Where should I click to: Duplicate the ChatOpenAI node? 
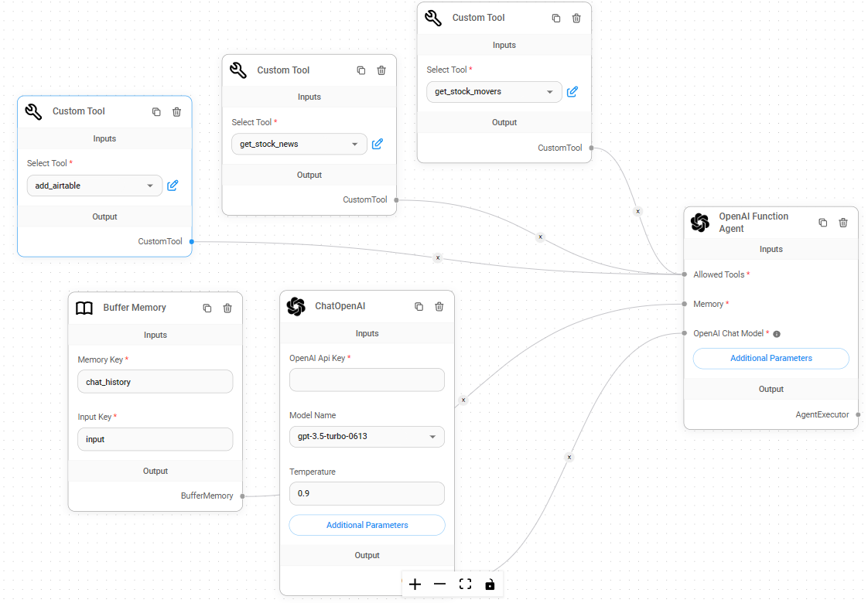coord(419,306)
